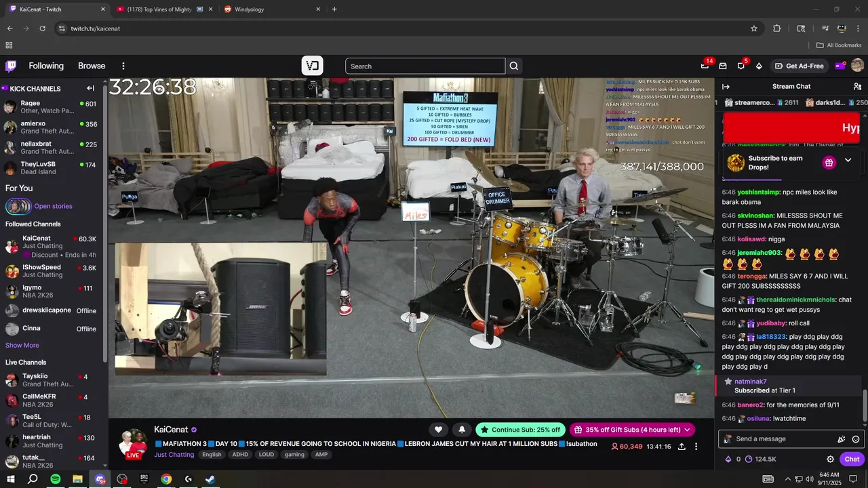
Task: Open the Ragee channel in sidebar
Action: tap(51, 107)
